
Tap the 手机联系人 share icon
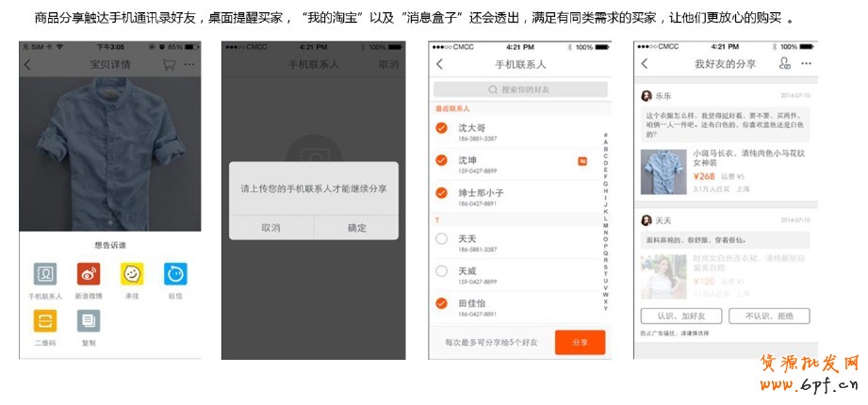45,274
